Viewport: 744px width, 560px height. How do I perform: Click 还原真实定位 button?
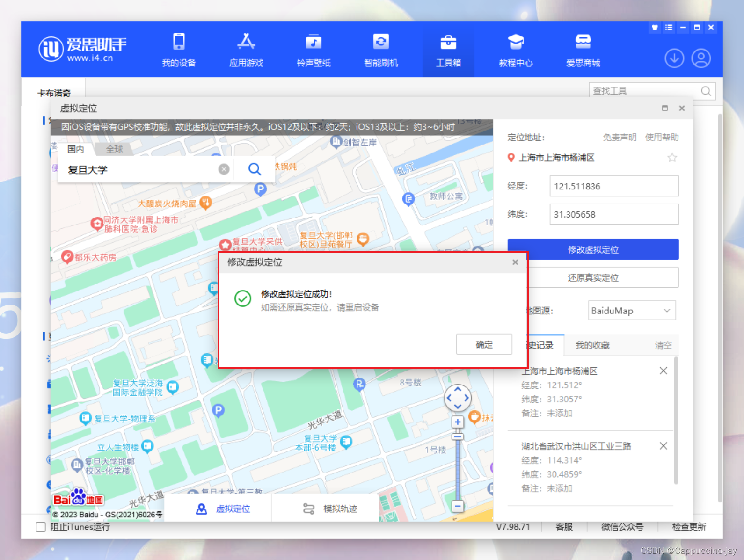(593, 277)
